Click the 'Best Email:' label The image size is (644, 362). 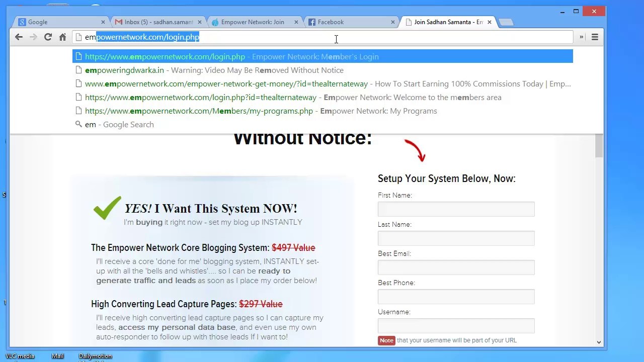394,253
